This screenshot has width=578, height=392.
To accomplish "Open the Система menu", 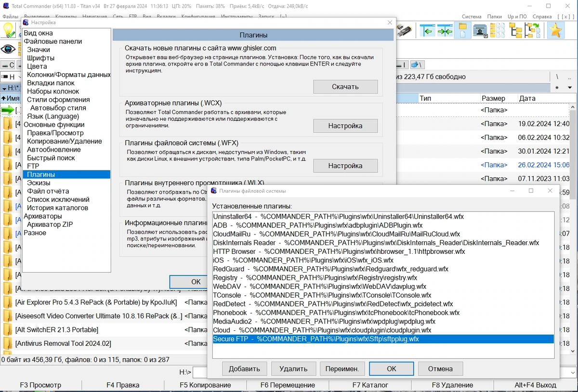I will pyautogui.click(x=472, y=16).
